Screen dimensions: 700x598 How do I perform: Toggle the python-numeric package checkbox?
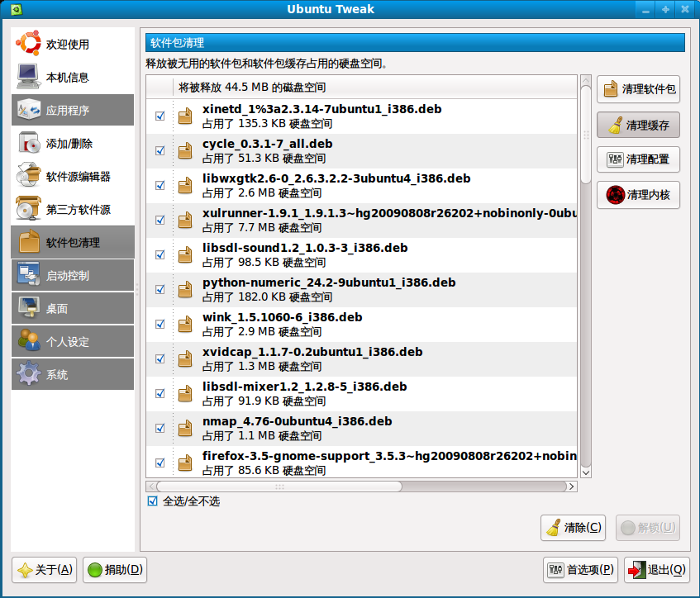click(x=160, y=290)
